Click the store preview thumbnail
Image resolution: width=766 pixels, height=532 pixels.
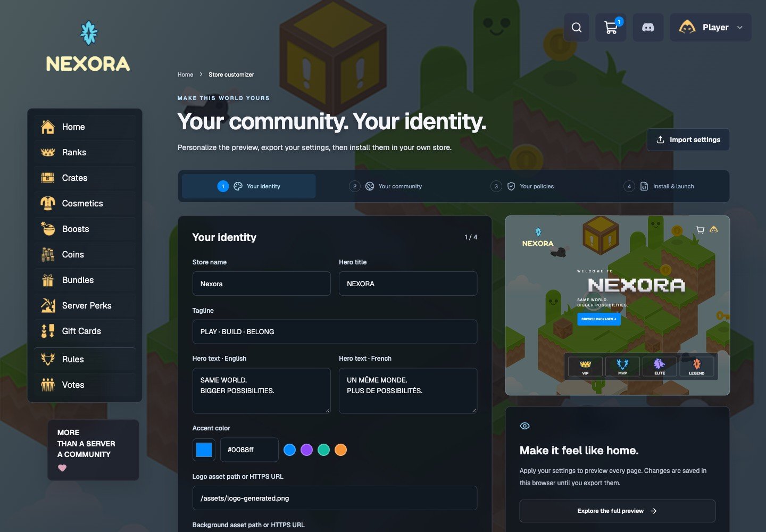tap(617, 305)
